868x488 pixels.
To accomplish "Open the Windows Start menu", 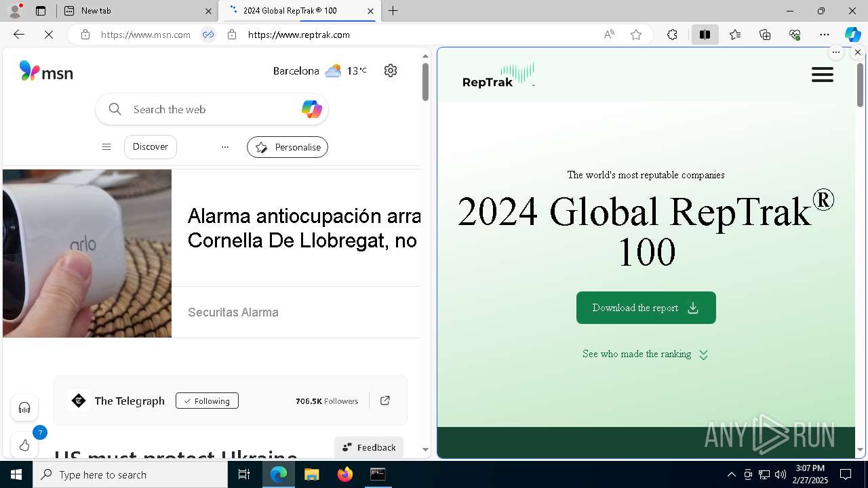I will pos(16,474).
